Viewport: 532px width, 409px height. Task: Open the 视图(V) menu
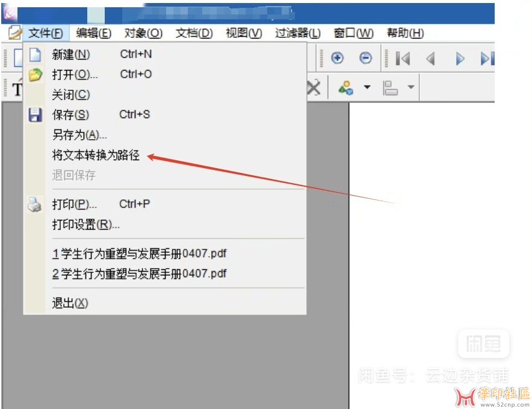[243, 33]
